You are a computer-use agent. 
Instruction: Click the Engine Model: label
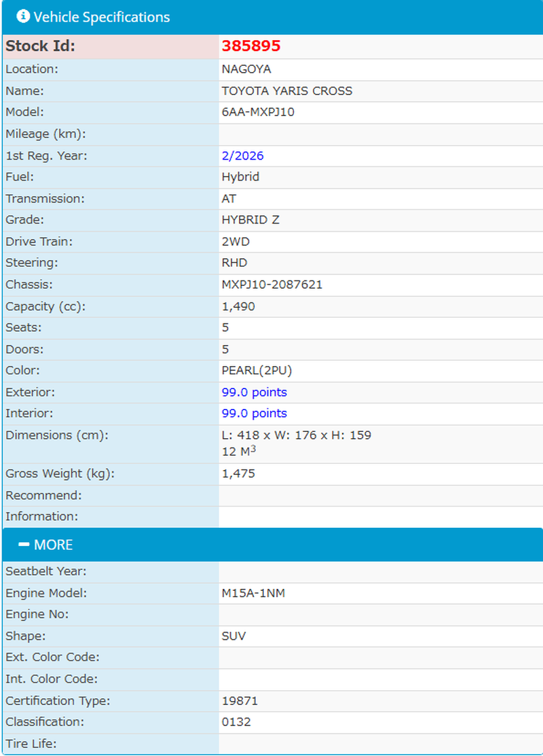point(46,593)
